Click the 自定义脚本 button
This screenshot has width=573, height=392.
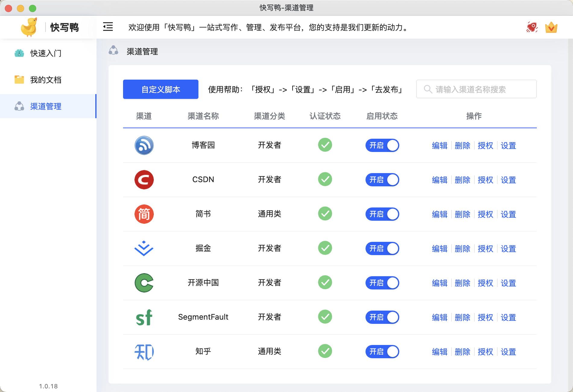(x=160, y=89)
